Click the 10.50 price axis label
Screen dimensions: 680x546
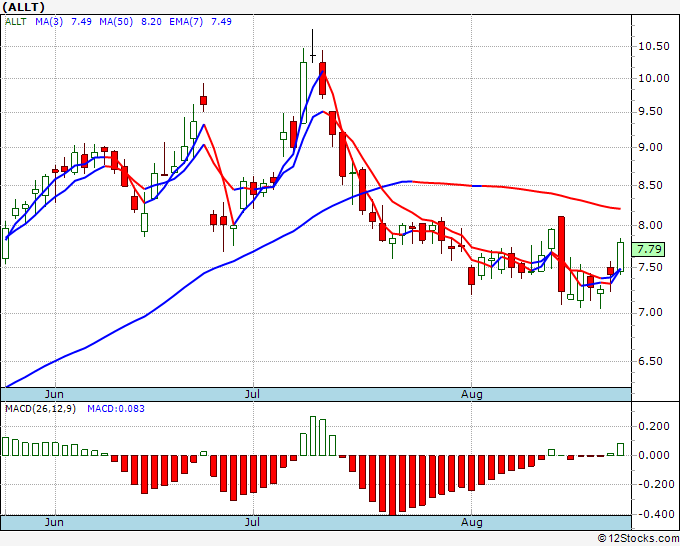(x=654, y=46)
